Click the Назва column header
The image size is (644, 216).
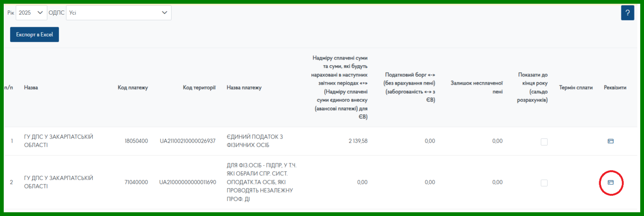pos(31,87)
